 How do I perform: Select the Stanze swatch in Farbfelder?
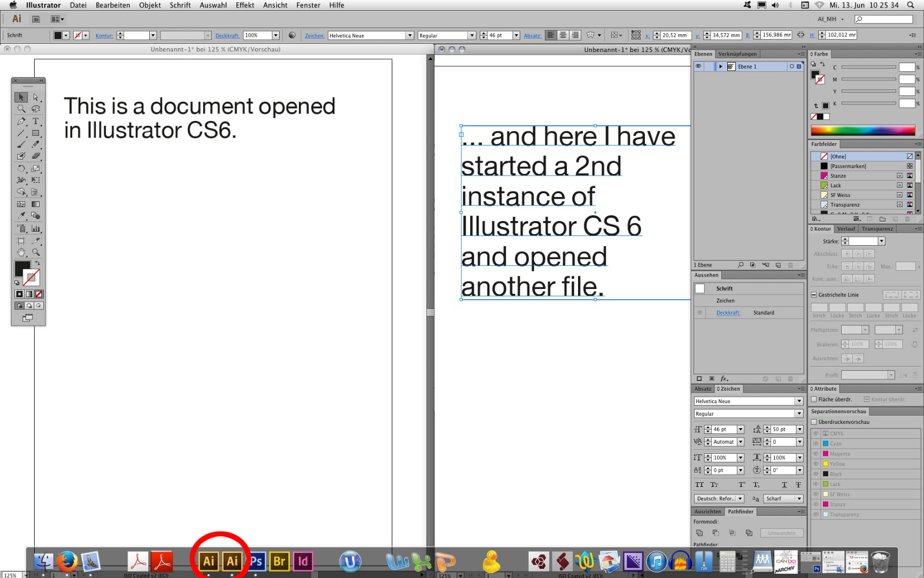point(838,176)
